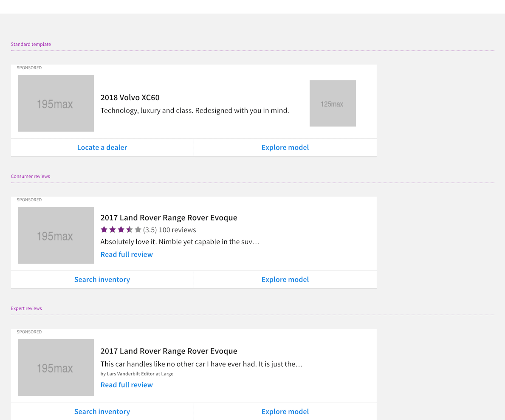This screenshot has height=420, width=505.
Task: Click Search inventory in Consumer reviews card
Action: pos(102,279)
